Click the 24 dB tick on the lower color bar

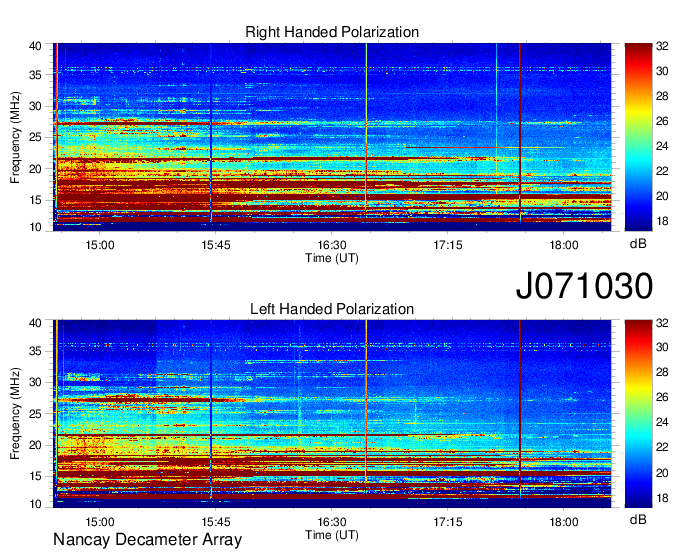662,422
